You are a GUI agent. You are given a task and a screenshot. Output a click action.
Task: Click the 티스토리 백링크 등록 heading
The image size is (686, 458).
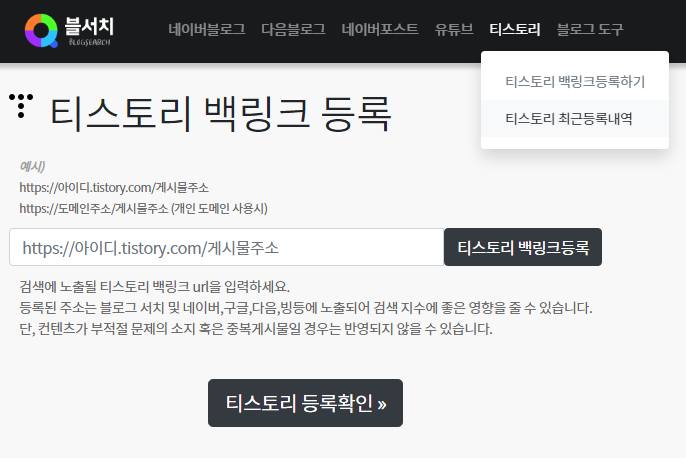pos(220,114)
